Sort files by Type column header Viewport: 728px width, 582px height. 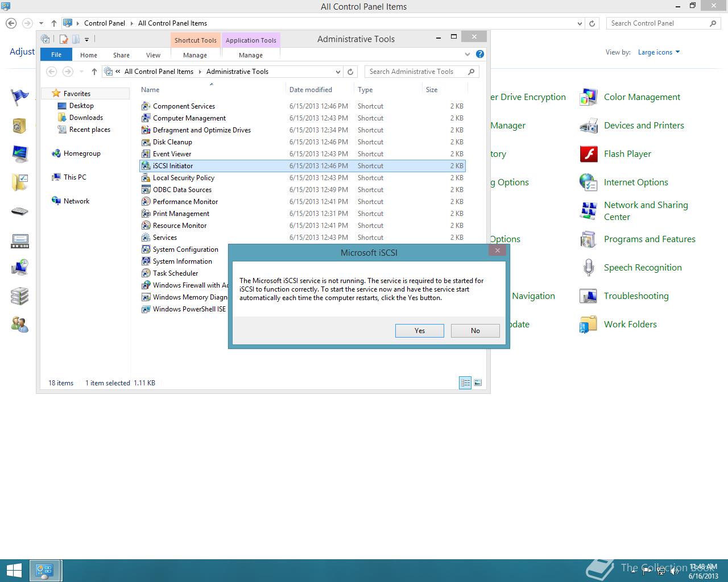coord(365,90)
